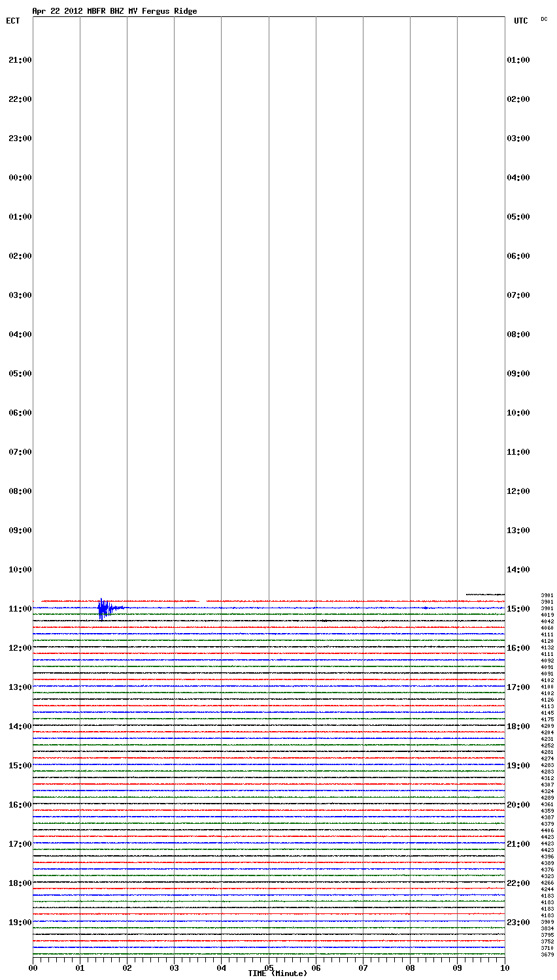The height and width of the screenshot is (980, 557).
Task: Click the DC offset value 4042
Action: [x=547, y=621]
